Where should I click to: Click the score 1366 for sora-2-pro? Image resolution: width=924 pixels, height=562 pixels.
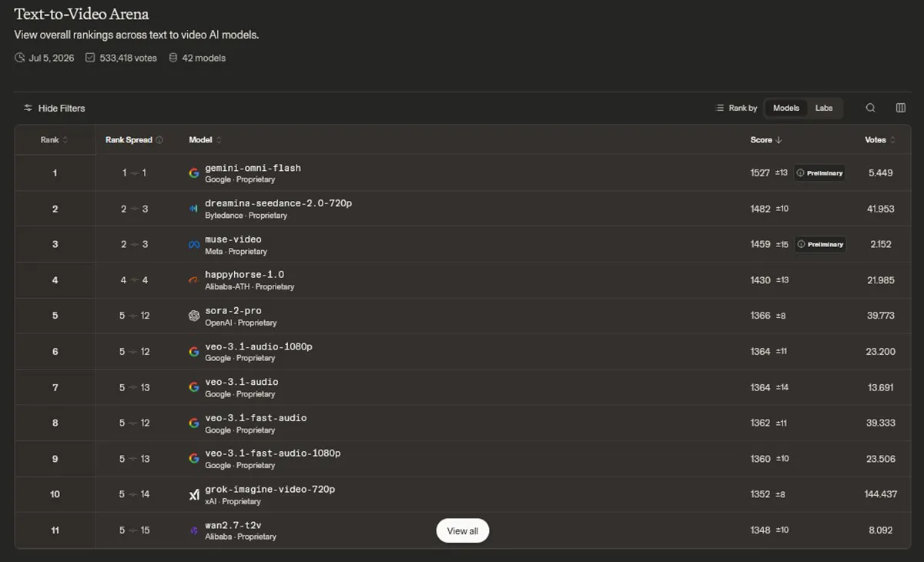pos(760,316)
